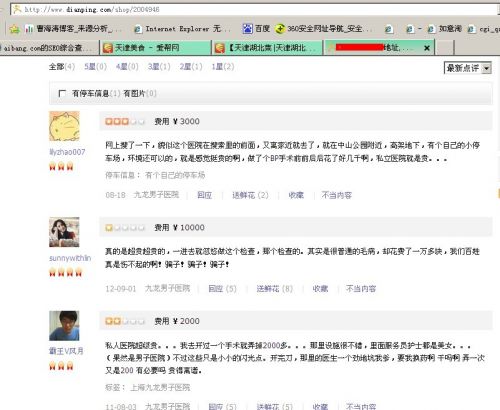
Task: Click 送鲜花 (5) on 霸王V风月's review
Action: point(275,406)
